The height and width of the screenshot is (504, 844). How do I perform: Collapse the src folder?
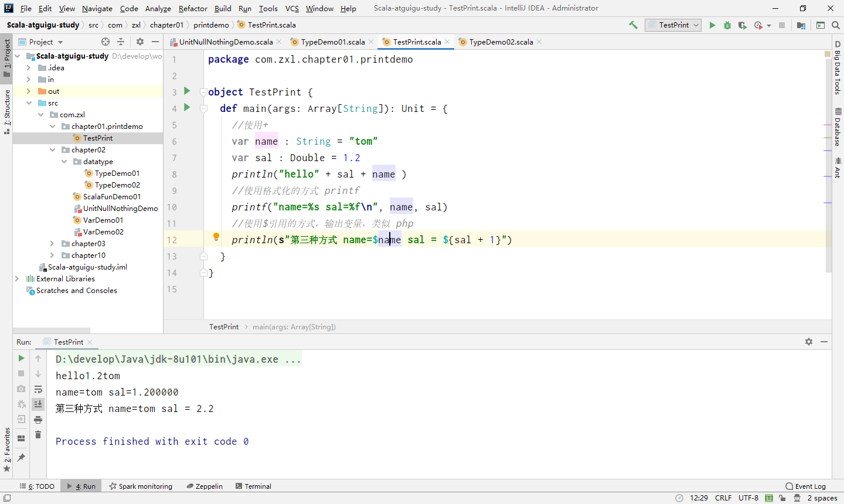coord(29,103)
